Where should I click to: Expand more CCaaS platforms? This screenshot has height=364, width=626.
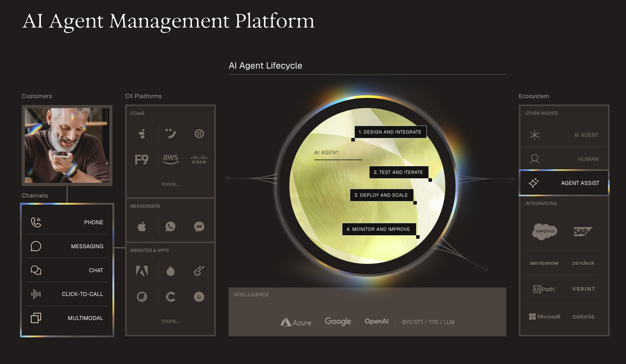170,184
